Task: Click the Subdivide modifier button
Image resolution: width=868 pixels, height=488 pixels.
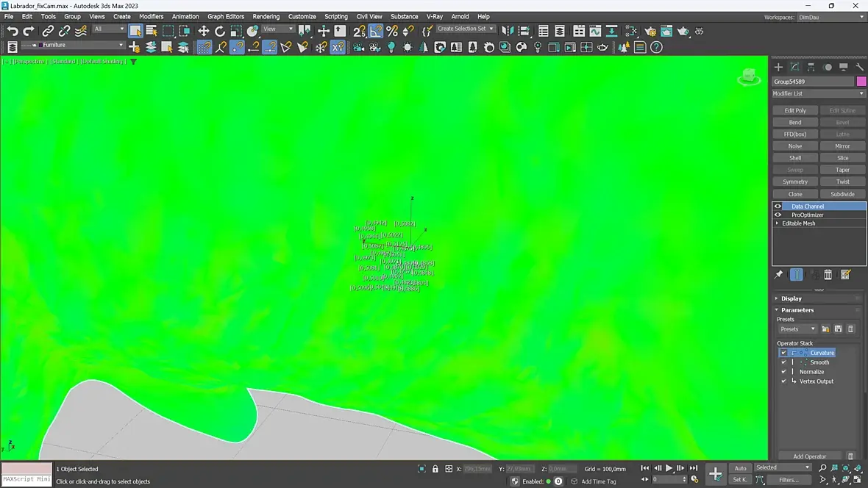Action: click(842, 194)
